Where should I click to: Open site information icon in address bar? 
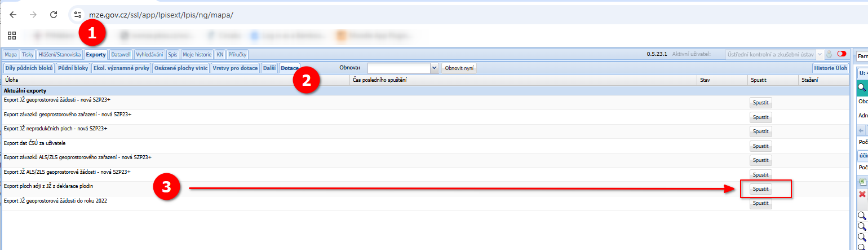(x=78, y=15)
